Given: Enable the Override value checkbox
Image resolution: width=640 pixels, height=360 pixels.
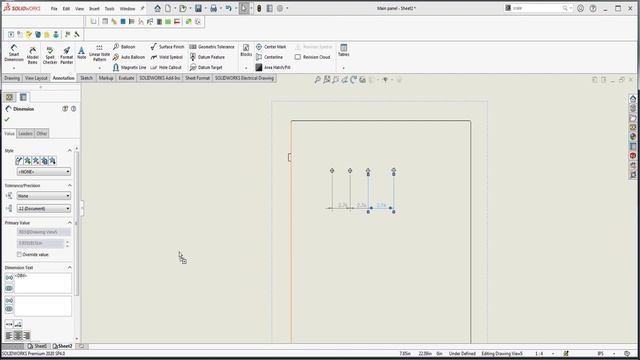Looking at the screenshot, I should [19, 254].
